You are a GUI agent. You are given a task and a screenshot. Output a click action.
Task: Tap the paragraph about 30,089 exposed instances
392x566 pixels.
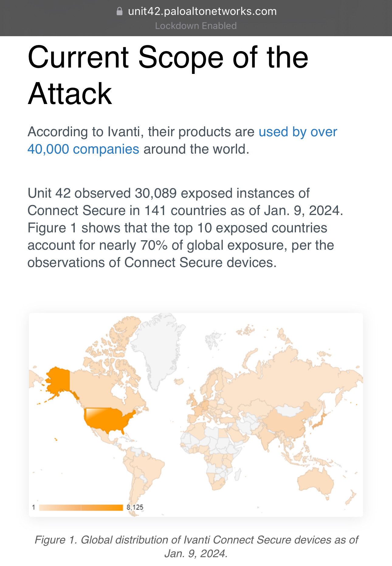185,228
